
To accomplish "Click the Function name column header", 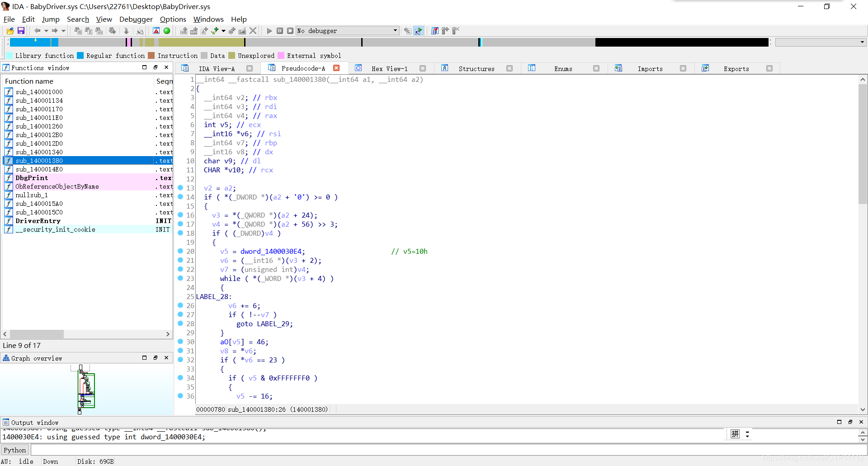I will (78, 81).
